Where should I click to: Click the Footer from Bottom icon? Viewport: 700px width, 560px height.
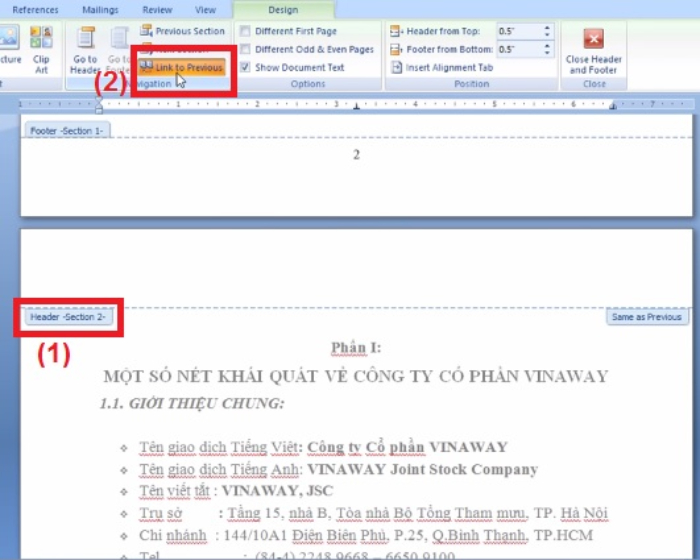point(396,49)
